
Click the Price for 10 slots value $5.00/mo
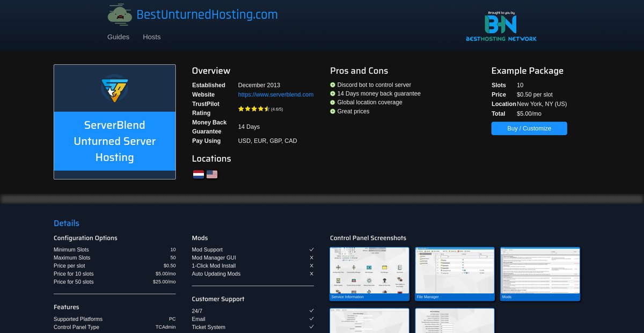[x=165, y=274]
